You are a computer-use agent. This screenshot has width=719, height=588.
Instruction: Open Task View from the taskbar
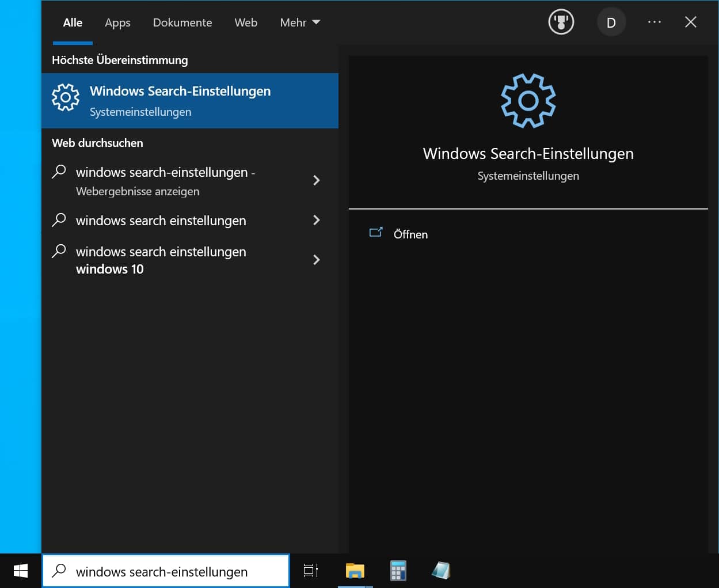coord(311,571)
